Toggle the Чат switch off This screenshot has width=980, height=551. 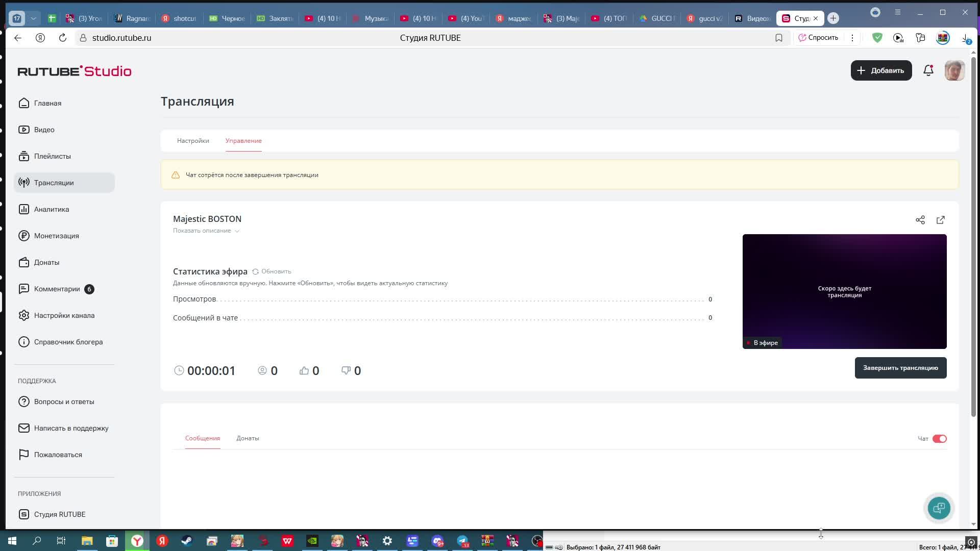(x=939, y=439)
